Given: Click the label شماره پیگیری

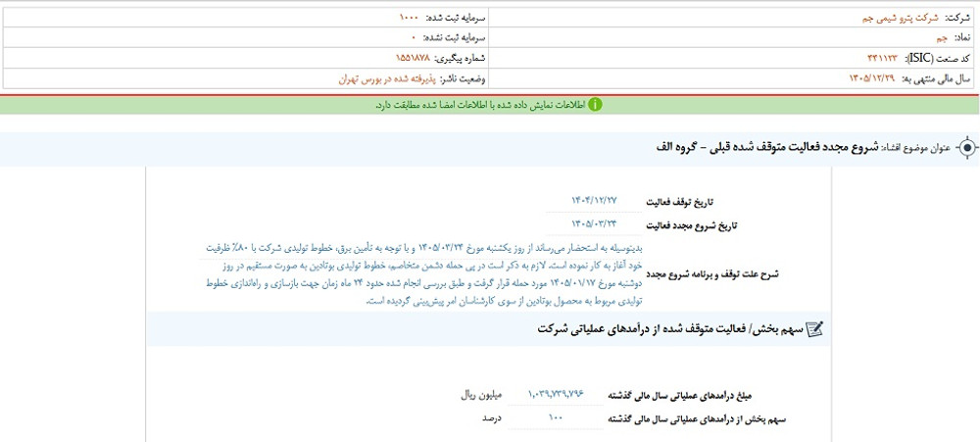Looking at the screenshot, I should pyautogui.click(x=462, y=59).
